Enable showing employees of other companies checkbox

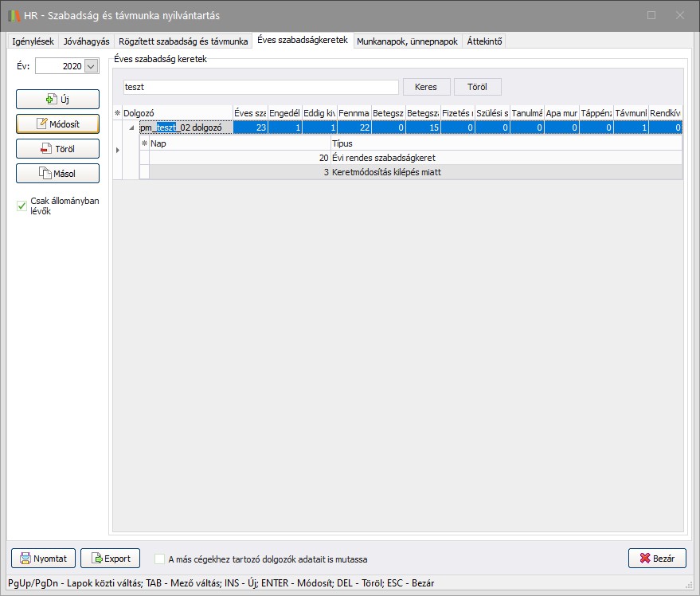pyautogui.click(x=160, y=559)
